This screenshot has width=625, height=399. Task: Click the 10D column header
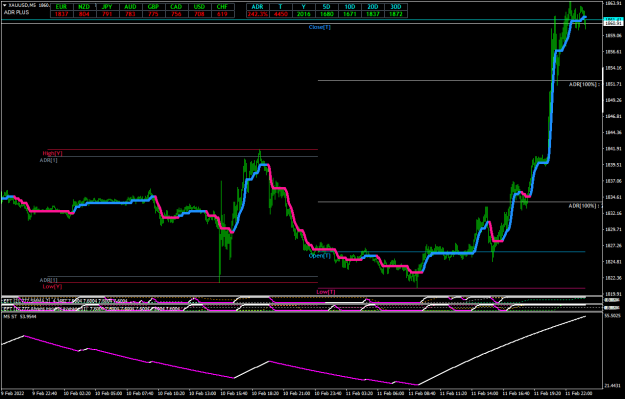(x=350, y=7)
